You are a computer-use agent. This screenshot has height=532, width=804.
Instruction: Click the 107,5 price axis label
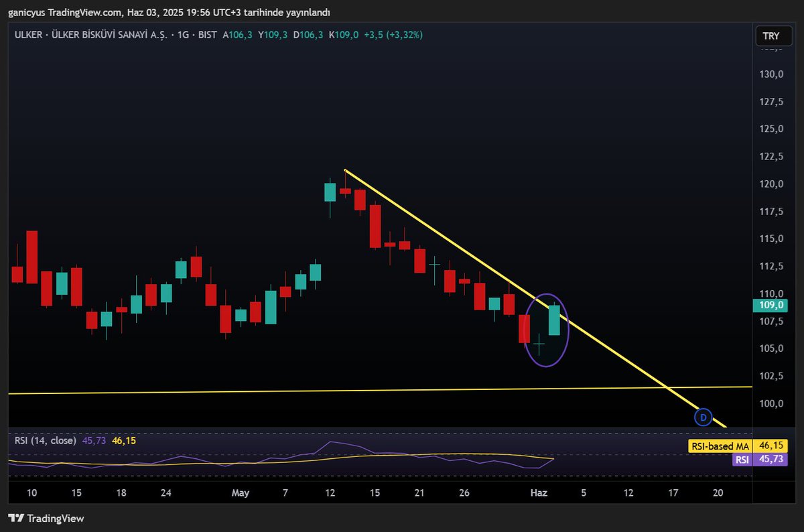[771, 322]
